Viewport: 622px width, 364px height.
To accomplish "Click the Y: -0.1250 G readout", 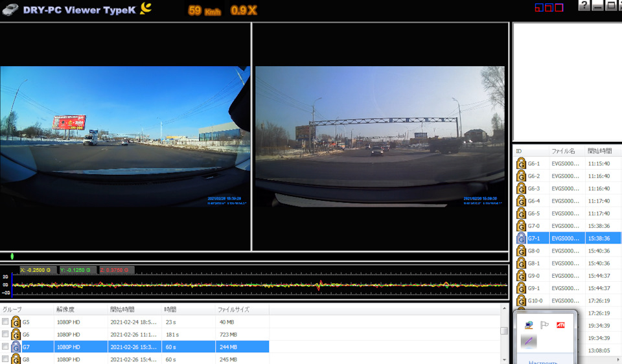I will pyautogui.click(x=78, y=270).
